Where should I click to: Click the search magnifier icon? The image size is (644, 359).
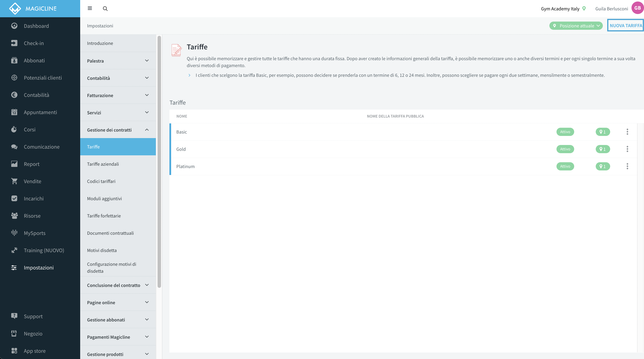click(105, 9)
